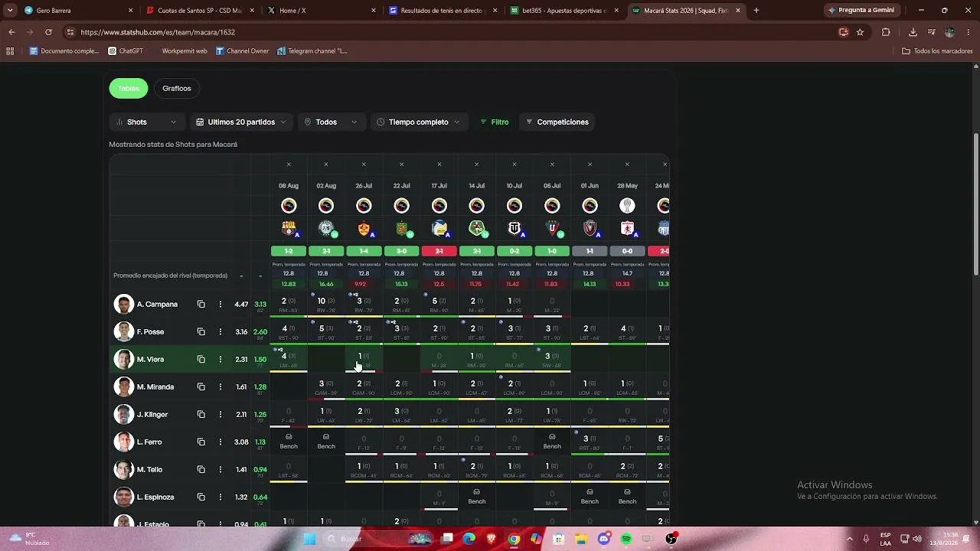980x551 pixels.
Task: Click the opponent crest for the 28 May match
Action: tap(627, 228)
